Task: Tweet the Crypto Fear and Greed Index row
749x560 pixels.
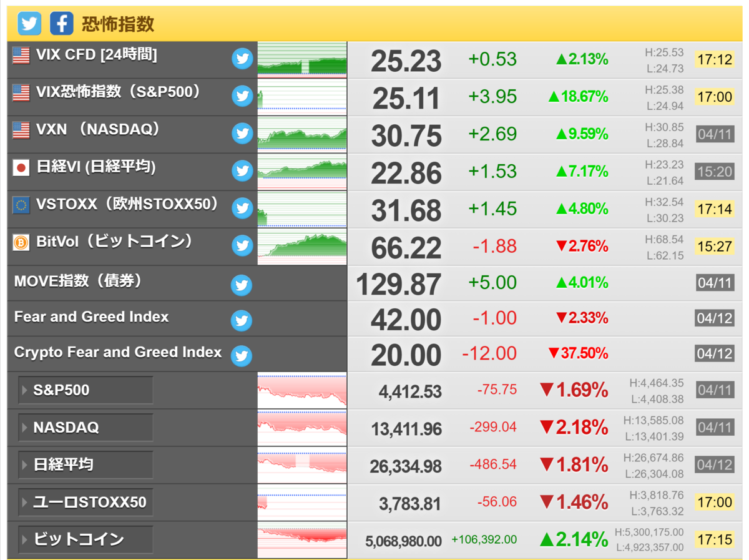Action: pos(242,356)
